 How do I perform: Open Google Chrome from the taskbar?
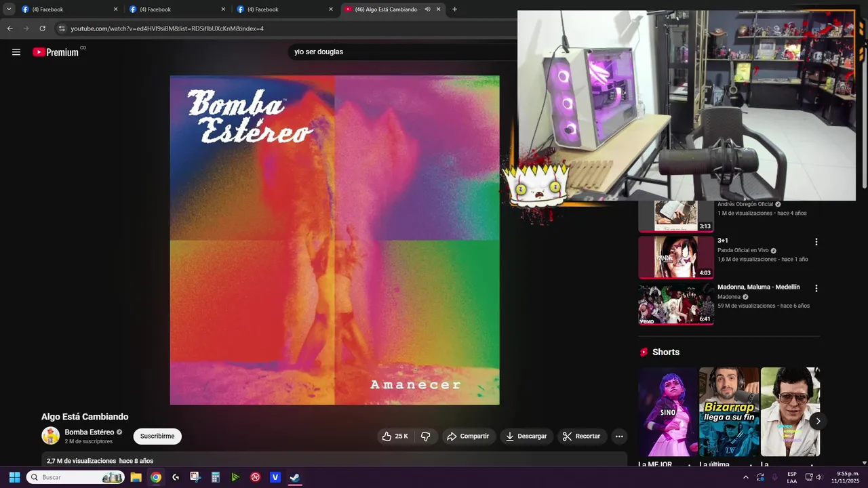tap(156, 477)
